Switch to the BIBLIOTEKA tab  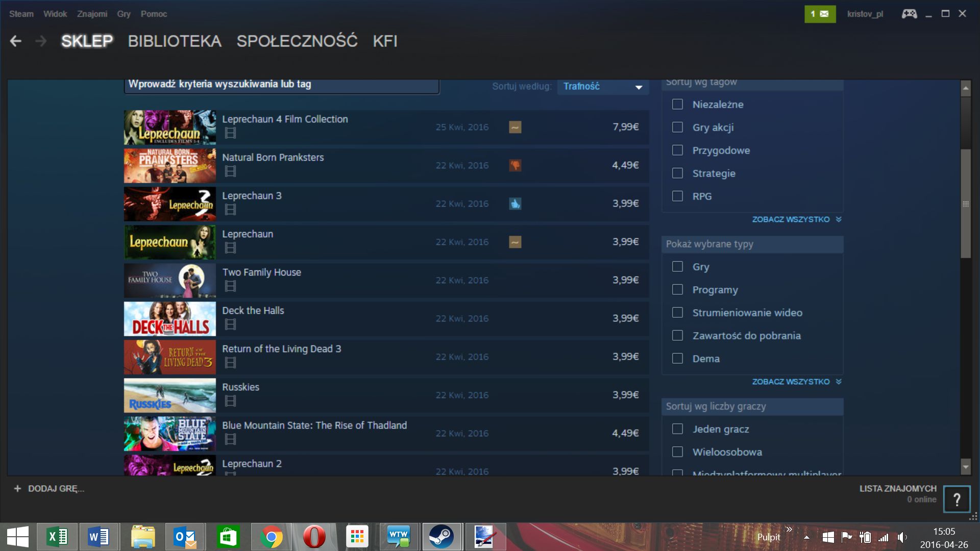175,41
